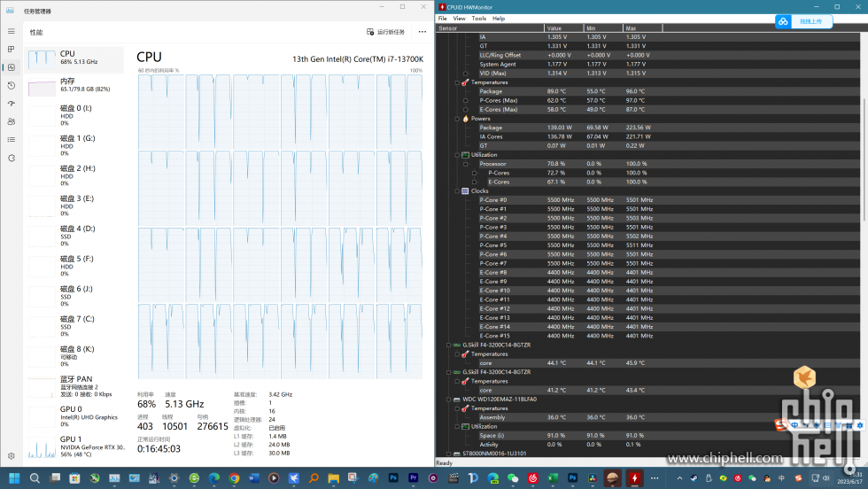The image size is (868, 489).
Task: Open Task Manager three-dots more options
Action: [x=422, y=32]
